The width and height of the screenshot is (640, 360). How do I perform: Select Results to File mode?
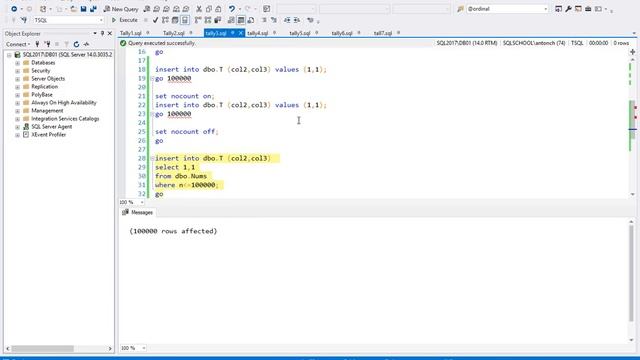[x=251, y=20]
